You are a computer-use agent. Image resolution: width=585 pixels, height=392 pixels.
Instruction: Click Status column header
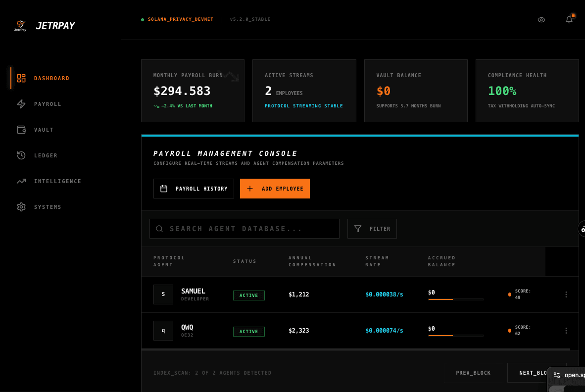245,261
